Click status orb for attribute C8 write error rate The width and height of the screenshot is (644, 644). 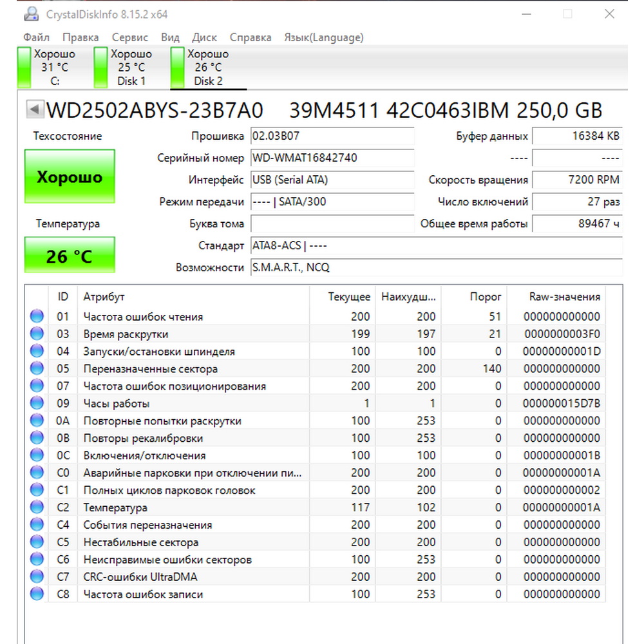(x=37, y=594)
